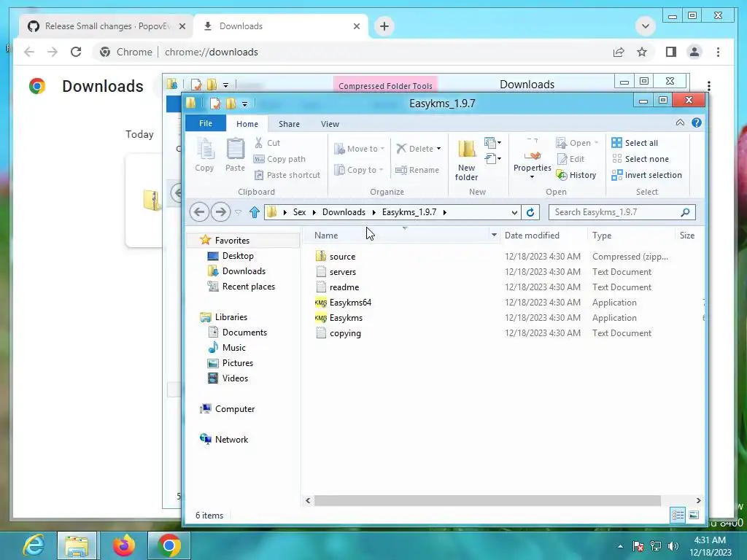Screen dimensions: 747x560
Task: Click Computer in navigation pane
Action: click(234, 409)
